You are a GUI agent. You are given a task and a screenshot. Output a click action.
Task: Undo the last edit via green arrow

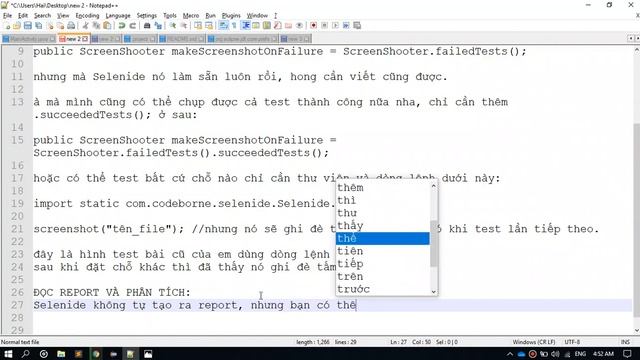(122, 26)
